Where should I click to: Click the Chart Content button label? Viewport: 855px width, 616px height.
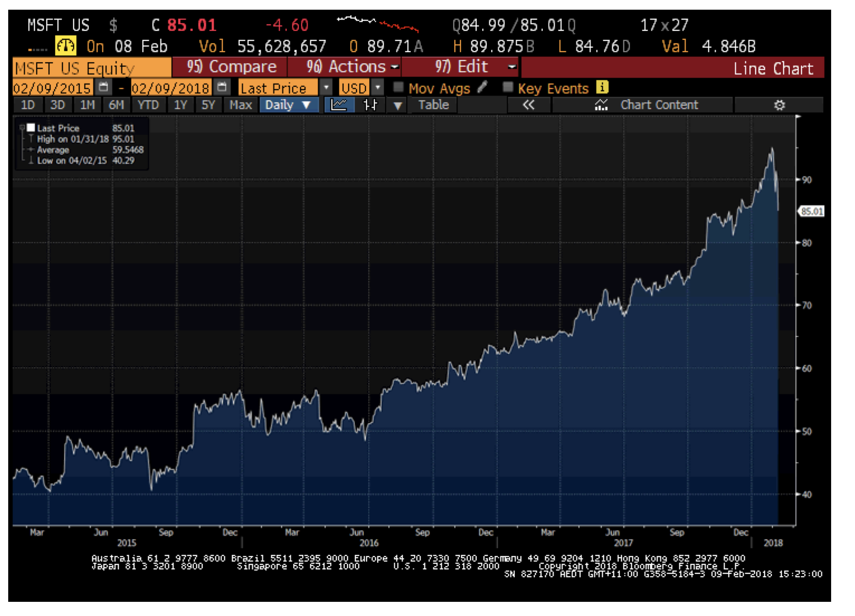pyautogui.click(x=660, y=105)
